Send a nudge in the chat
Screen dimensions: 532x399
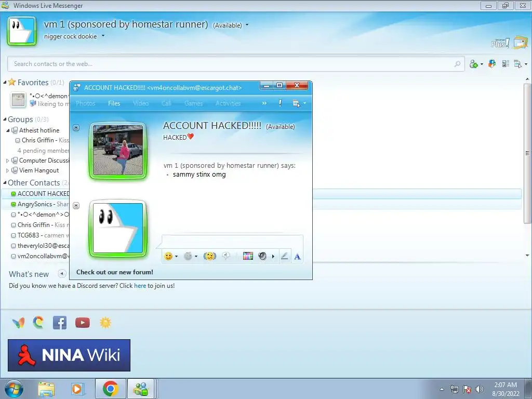(210, 256)
